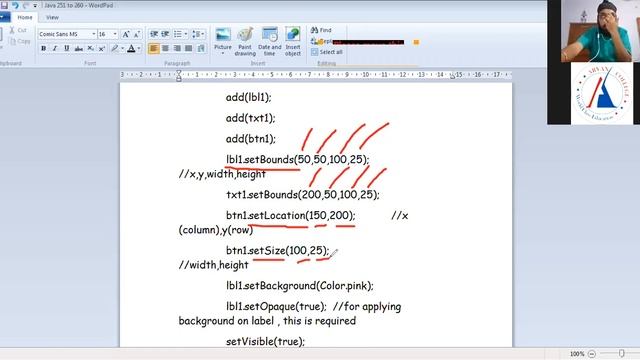Click the setVisible(true); line

(265, 342)
